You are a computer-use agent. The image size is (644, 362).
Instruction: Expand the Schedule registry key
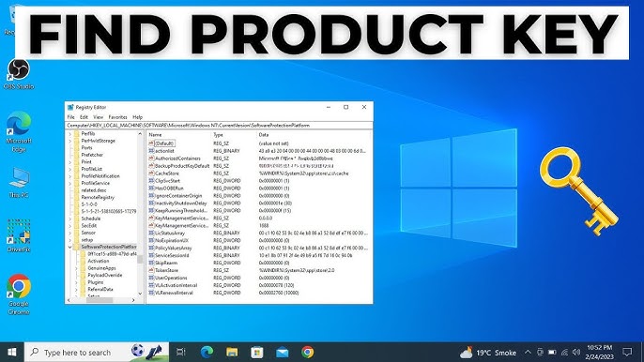coord(69,219)
